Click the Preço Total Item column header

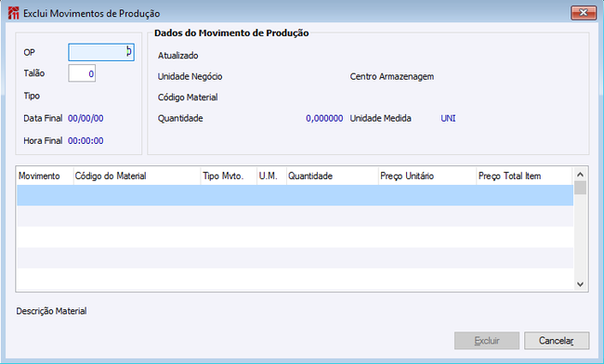click(525, 175)
